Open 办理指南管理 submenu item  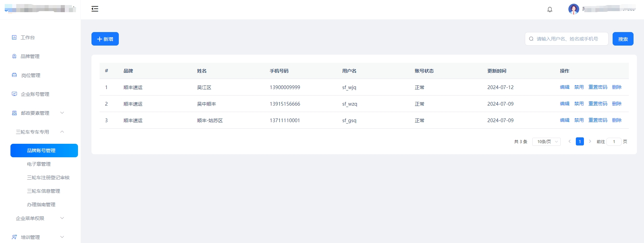click(41, 205)
